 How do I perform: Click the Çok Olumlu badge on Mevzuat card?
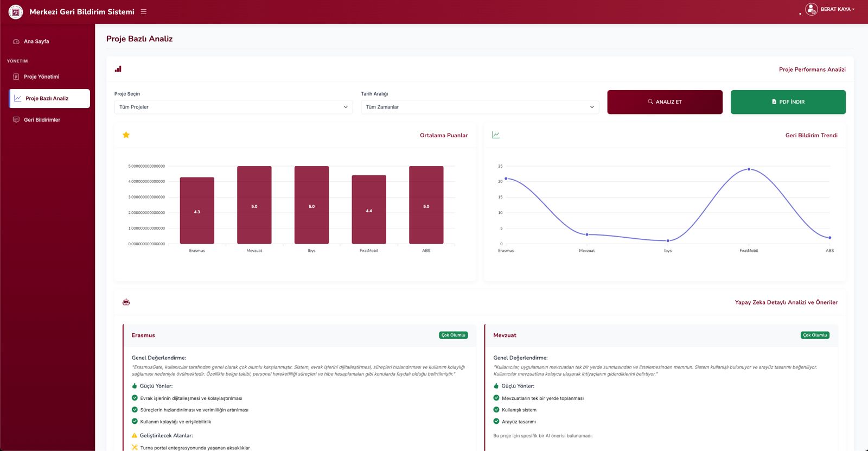tap(815, 335)
